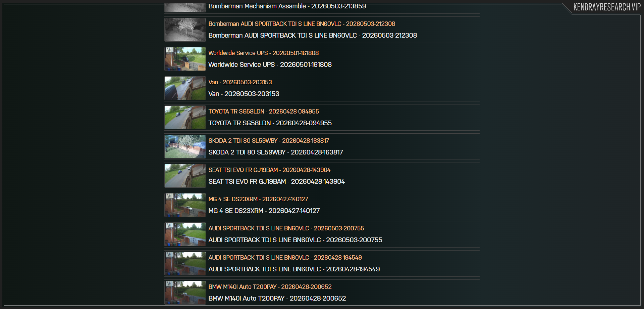Open the BMW M140I Auto T200PAY link
The image size is (644, 309).
click(270, 287)
